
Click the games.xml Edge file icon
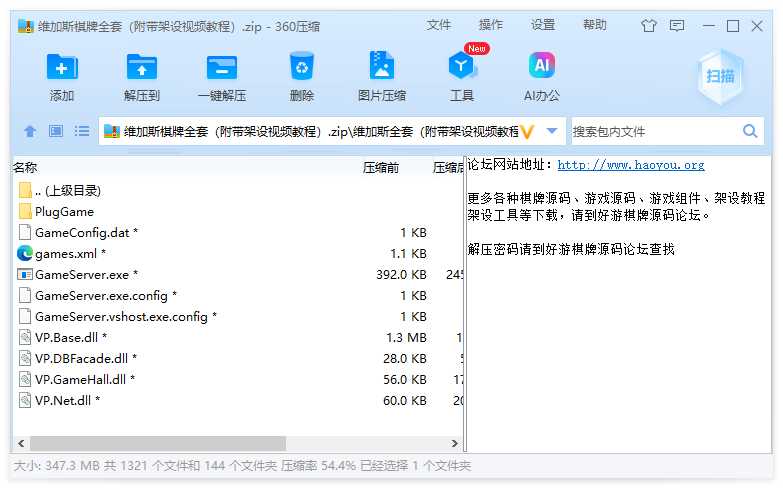[x=25, y=253]
